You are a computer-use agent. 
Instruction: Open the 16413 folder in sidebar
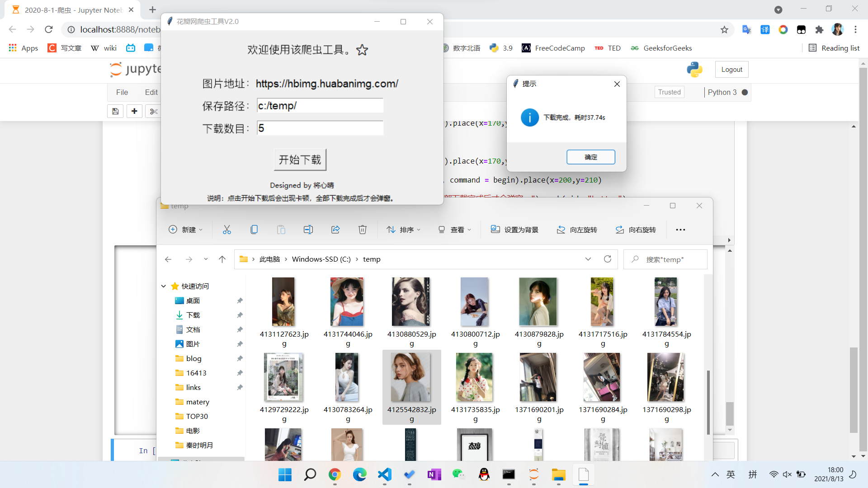pyautogui.click(x=196, y=373)
